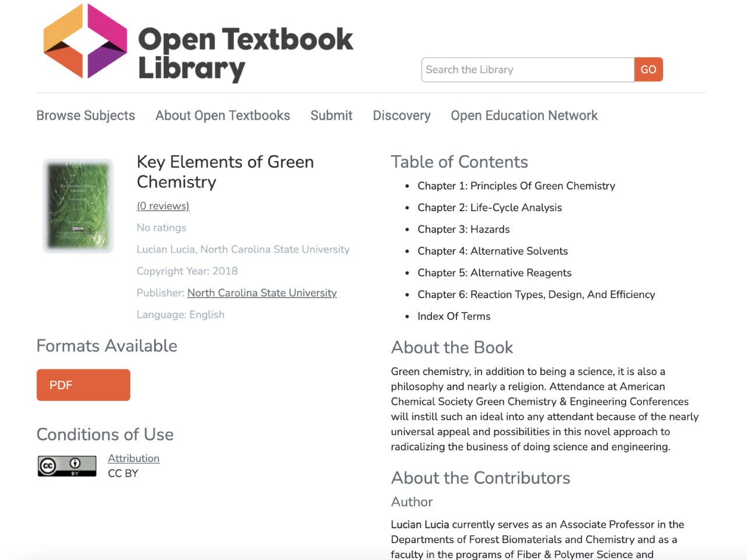Screen dimensions: 747x560
Task: Click Chapter 5: Alternative Reagents entry
Action: [x=495, y=273]
